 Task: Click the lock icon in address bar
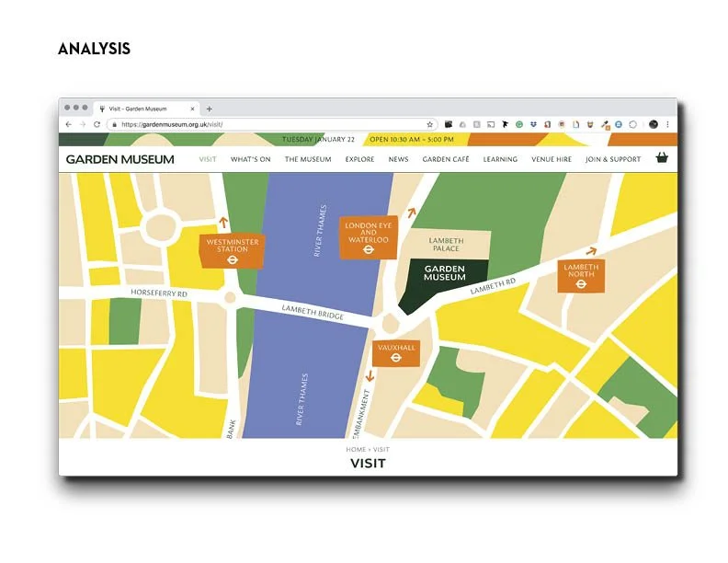(115, 124)
